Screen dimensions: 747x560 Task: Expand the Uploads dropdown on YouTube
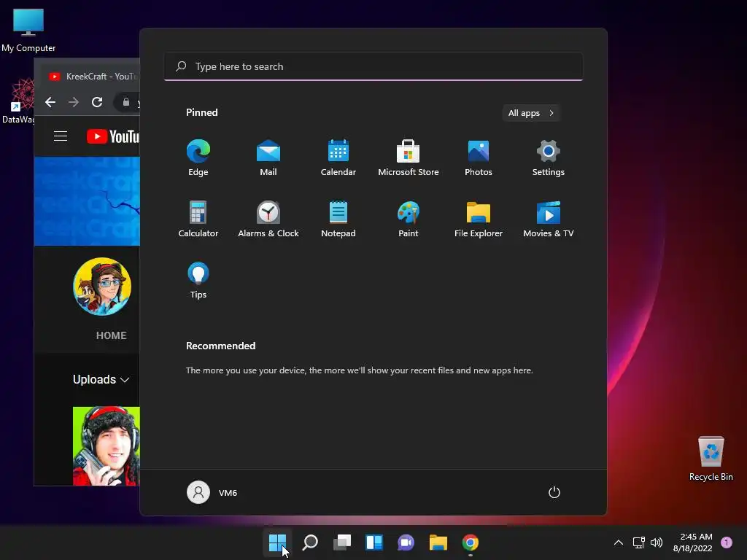pyautogui.click(x=101, y=379)
